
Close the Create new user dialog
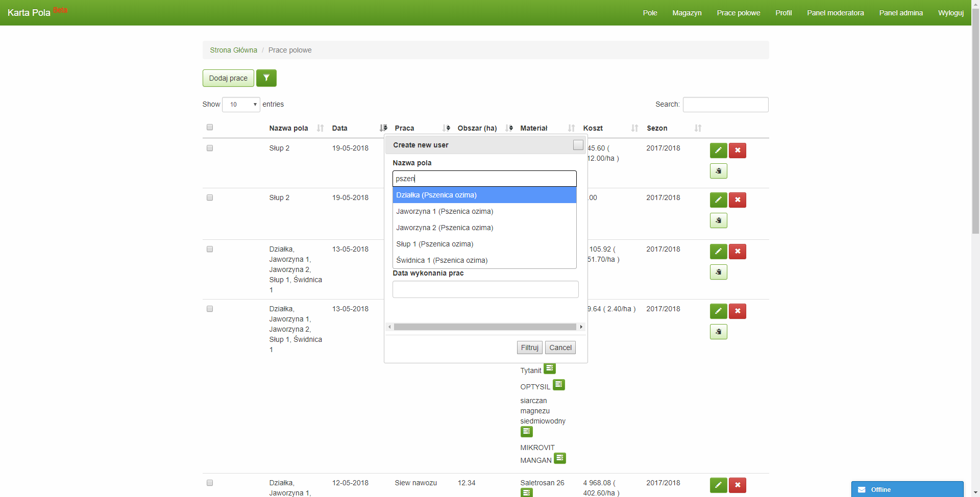coord(578,145)
